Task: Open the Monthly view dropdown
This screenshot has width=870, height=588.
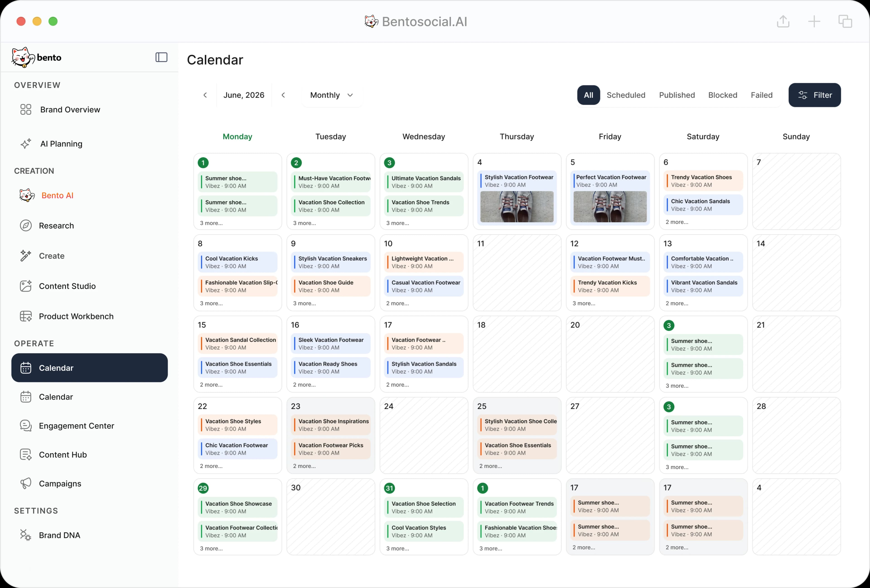Action: (332, 95)
